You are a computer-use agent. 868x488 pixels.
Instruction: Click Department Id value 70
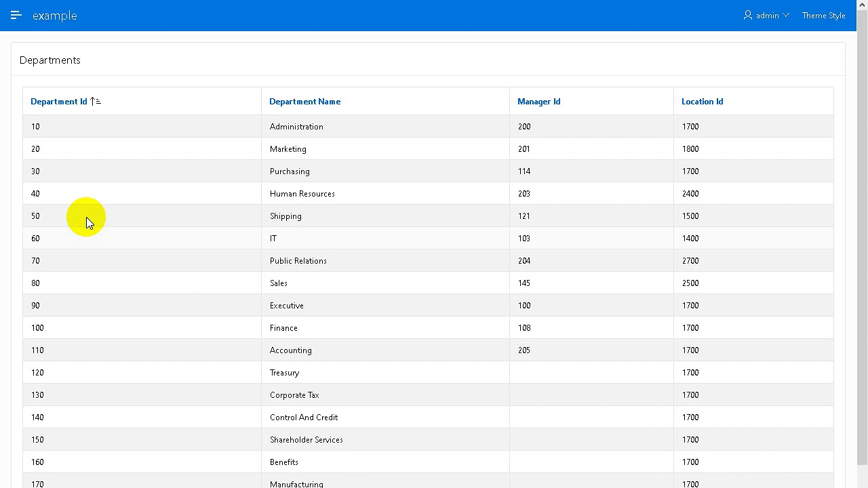(35, 261)
